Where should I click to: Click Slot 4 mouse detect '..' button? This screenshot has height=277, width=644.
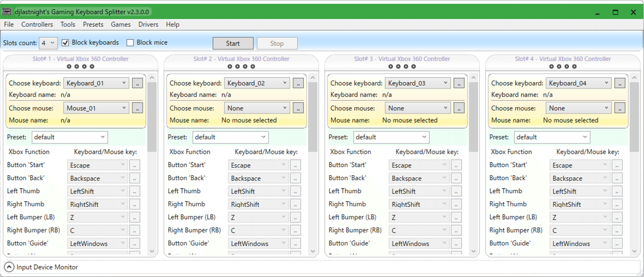[x=620, y=108]
